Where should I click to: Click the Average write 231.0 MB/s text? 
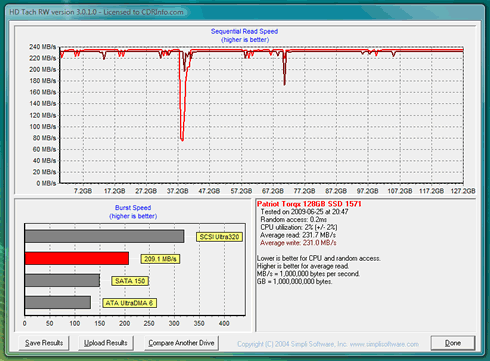coord(298,243)
